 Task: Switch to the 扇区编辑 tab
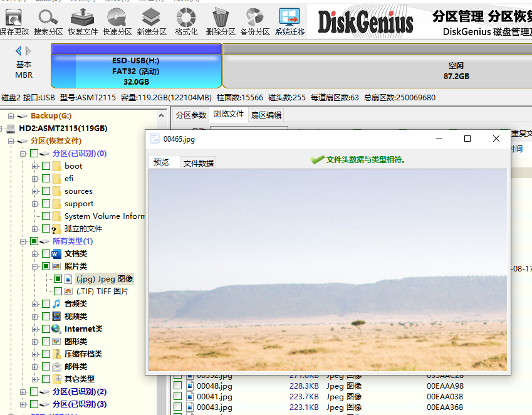point(266,115)
